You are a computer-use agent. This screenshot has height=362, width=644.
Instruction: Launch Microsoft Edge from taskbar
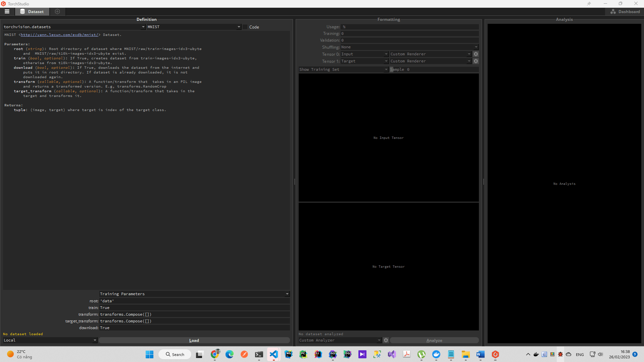230,354
